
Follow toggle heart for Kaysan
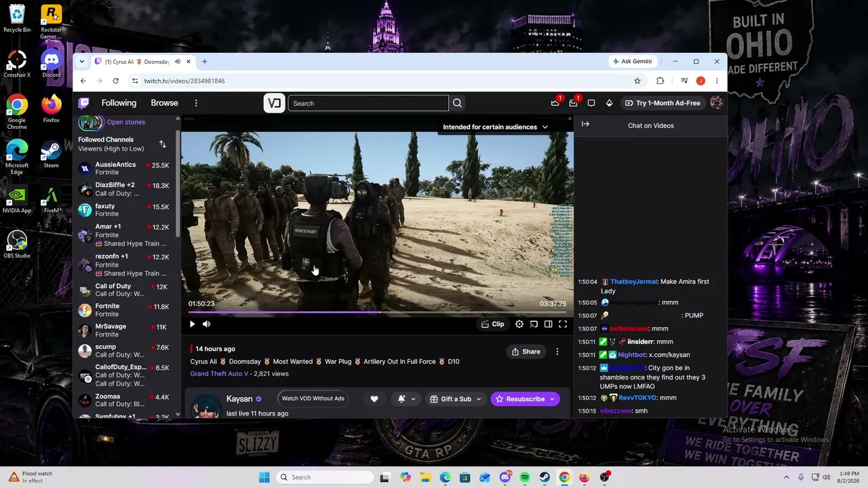(374, 399)
